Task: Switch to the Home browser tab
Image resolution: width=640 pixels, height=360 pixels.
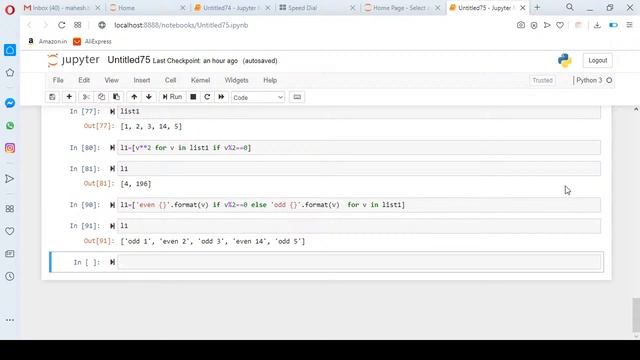Action: coord(146,8)
